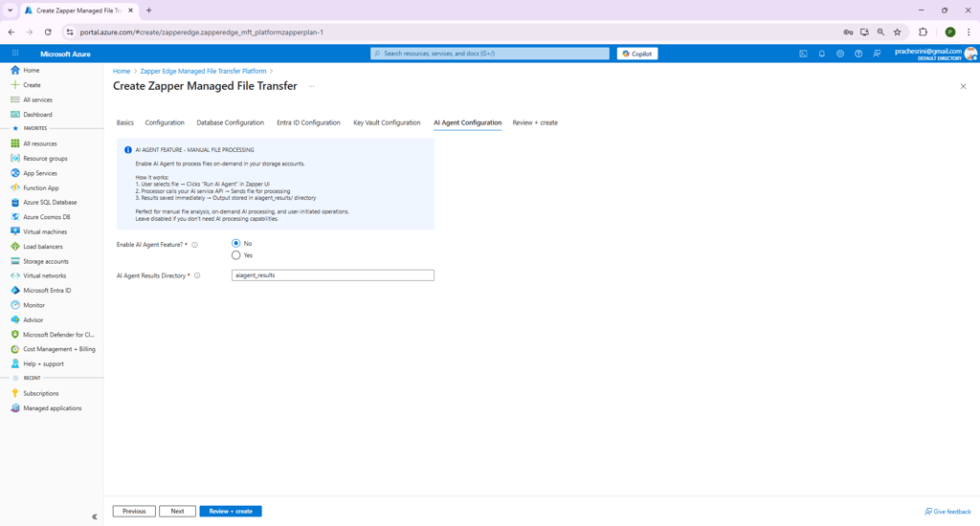
Task: Click the Storage accounts icon
Action: click(x=15, y=261)
